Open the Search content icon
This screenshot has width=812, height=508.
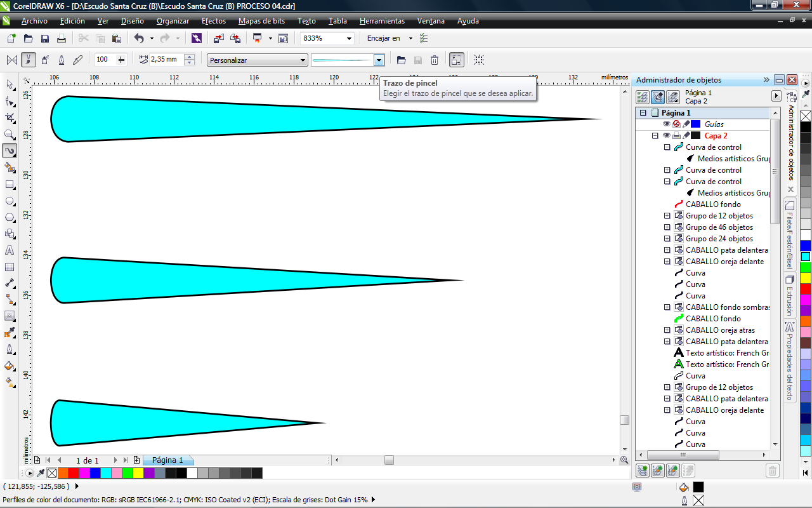click(x=196, y=38)
